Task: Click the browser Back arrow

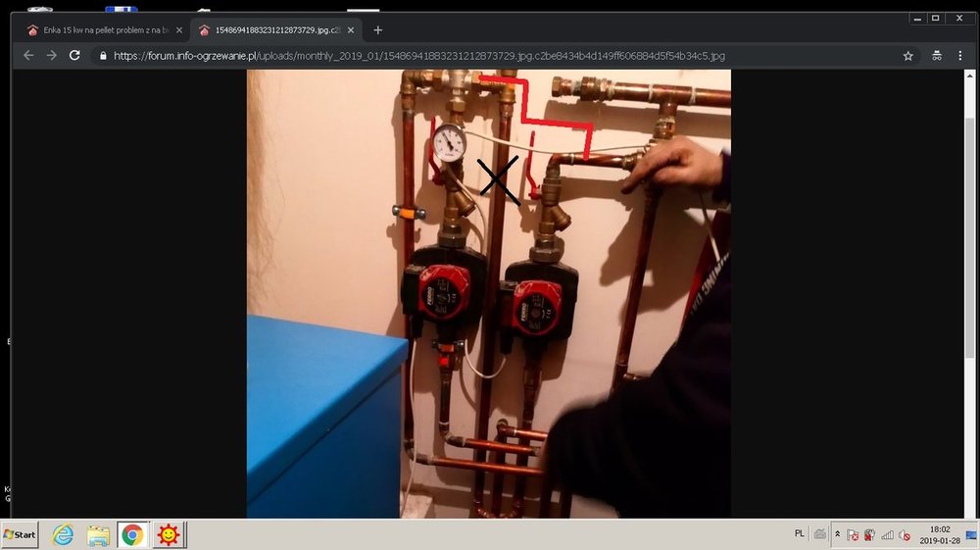Action: [28, 56]
